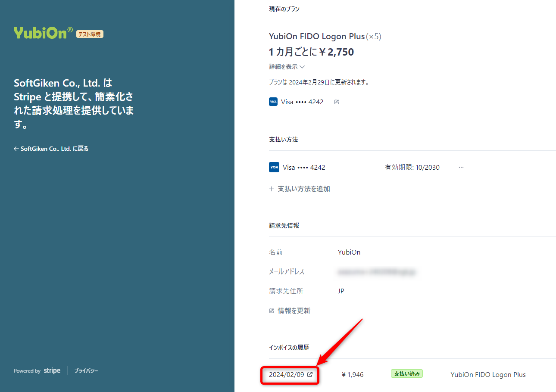Click the インボイスの履歴 heading
556x392 pixels.
[289, 348]
